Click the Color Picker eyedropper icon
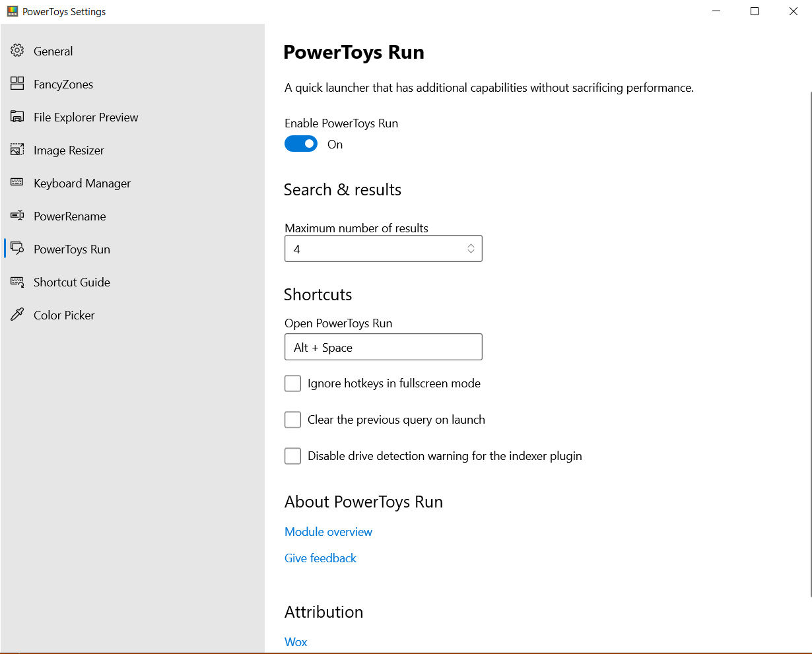This screenshot has width=812, height=654. pos(17,315)
